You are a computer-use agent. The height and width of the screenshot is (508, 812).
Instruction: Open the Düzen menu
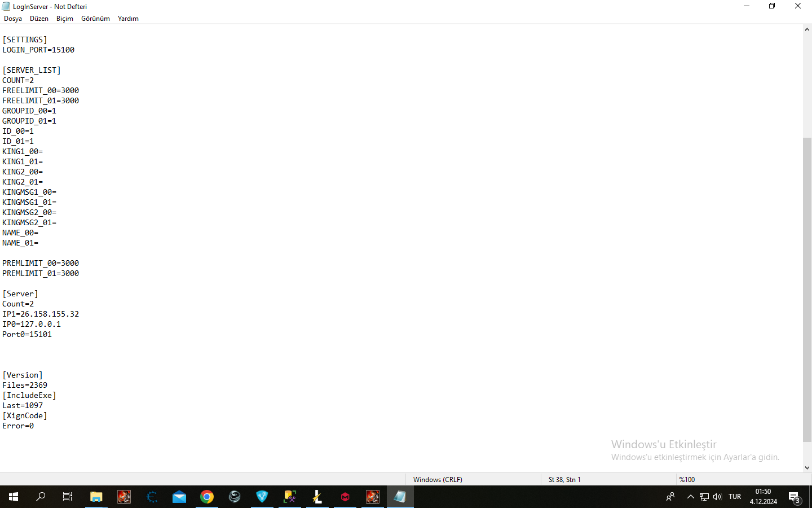[39, 19]
